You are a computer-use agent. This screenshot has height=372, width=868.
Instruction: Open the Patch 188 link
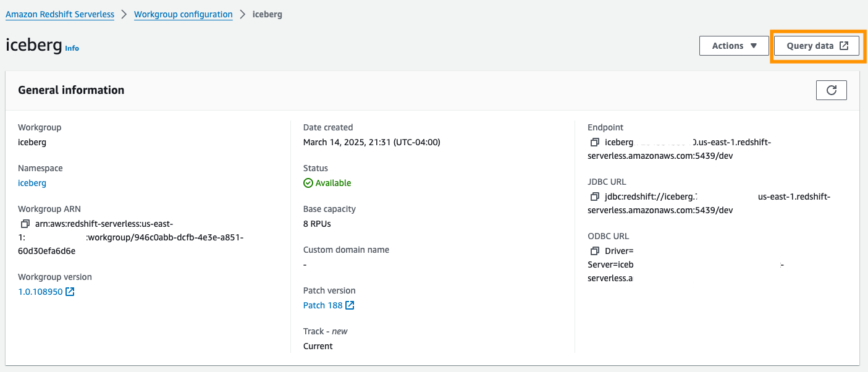pyautogui.click(x=322, y=305)
